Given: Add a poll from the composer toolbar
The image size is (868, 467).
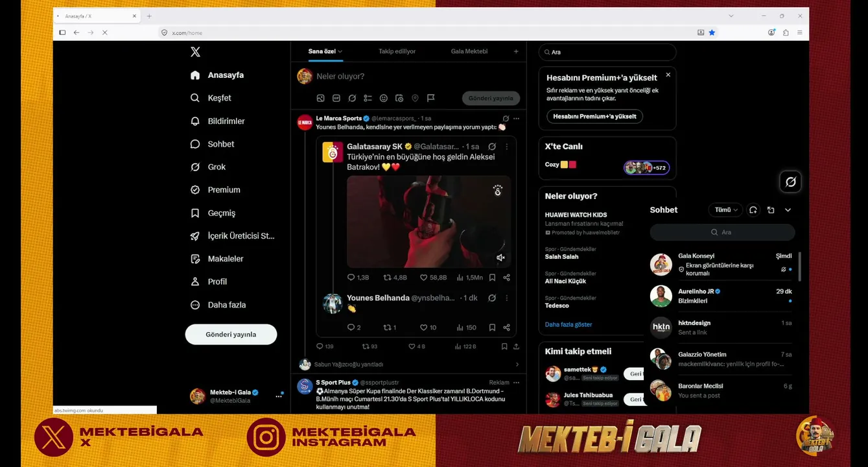Looking at the screenshot, I should [x=368, y=99].
